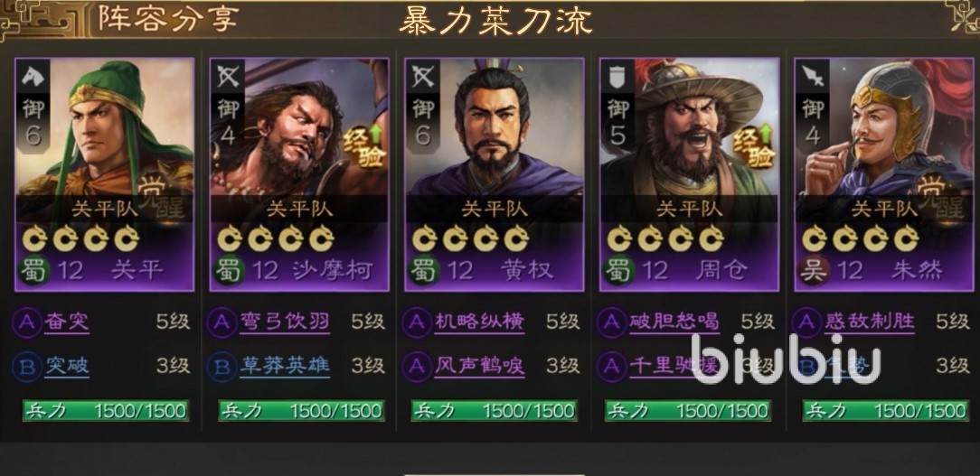The height and width of the screenshot is (476, 980).
Task: Open the 奋突 skill link
Action: coord(66,322)
